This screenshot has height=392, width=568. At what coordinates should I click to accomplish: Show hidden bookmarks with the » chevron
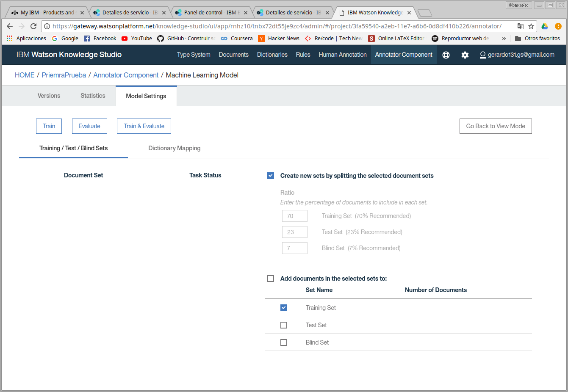click(x=504, y=39)
